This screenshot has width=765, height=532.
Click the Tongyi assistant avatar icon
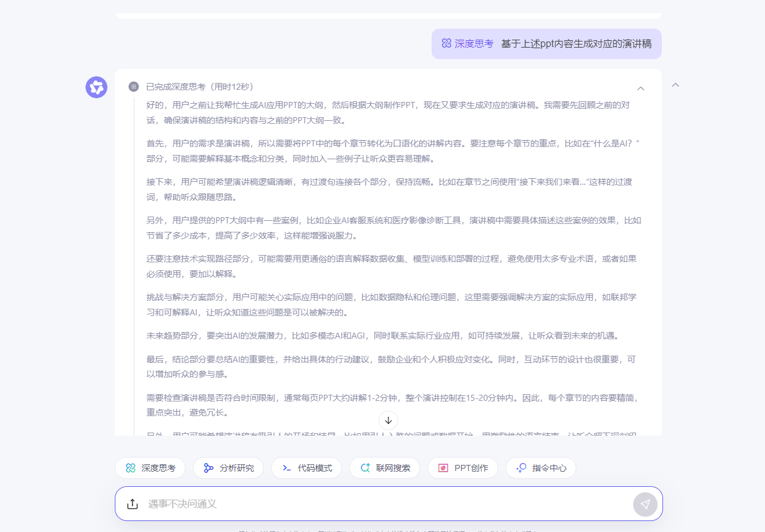coord(96,88)
